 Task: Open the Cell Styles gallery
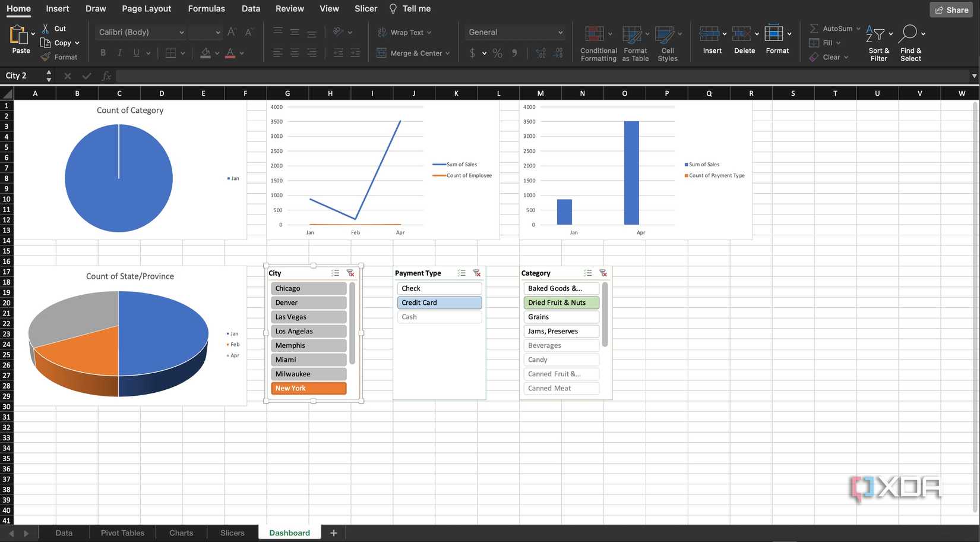coord(667,42)
